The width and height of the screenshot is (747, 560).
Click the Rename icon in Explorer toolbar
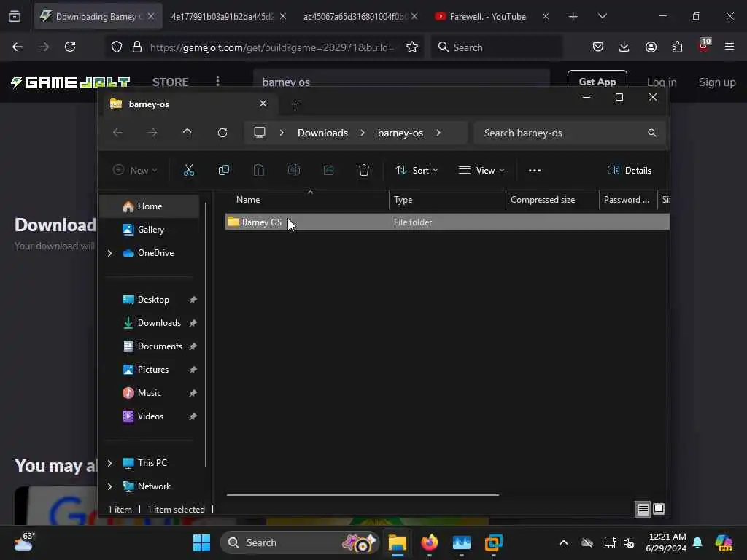[293, 170]
